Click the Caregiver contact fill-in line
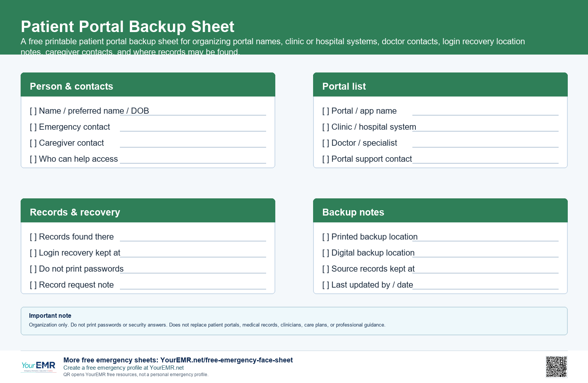 pyautogui.click(x=193, y=147)
